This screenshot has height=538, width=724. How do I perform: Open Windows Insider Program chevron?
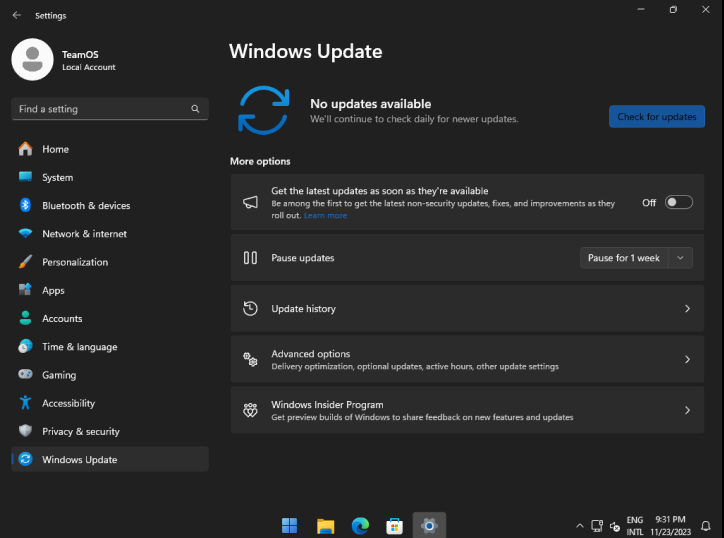click(x=687, y=410)
